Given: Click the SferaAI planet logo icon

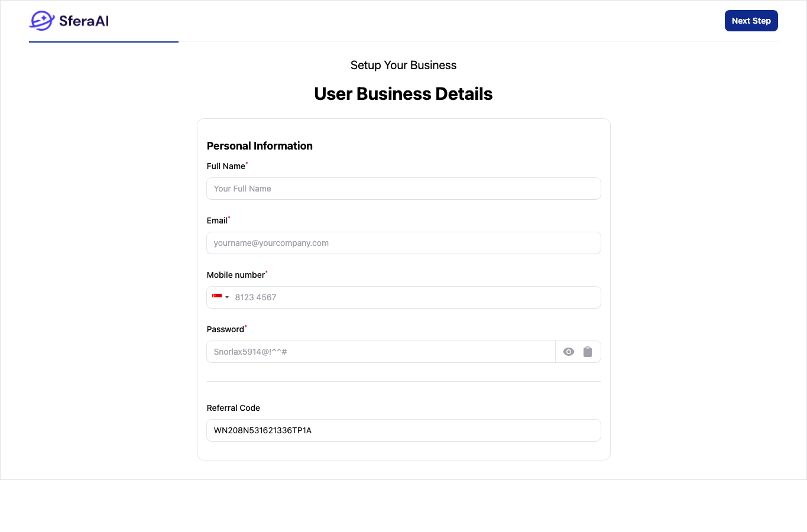Looking at the screenshot, I should point(42,21).
